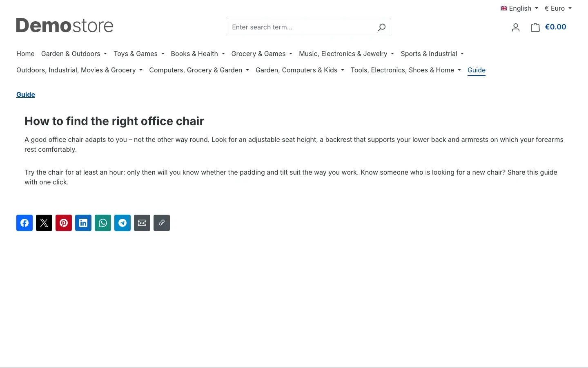Open Tools, Electronics, Shoes & Home menu
This screenshot has width=588, height=368.
point(405,70)
